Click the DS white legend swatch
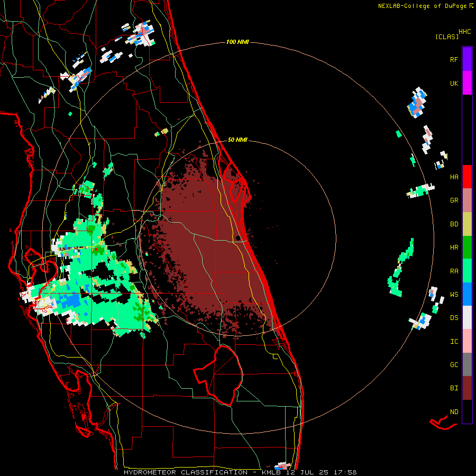Screen dimensions: 476x476 [467, 317]
